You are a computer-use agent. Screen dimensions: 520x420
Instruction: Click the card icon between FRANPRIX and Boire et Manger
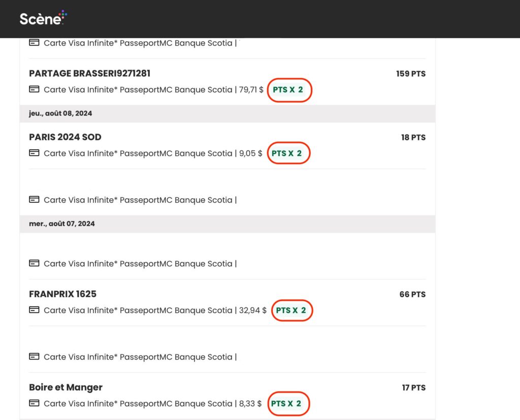tap(34, 357)
